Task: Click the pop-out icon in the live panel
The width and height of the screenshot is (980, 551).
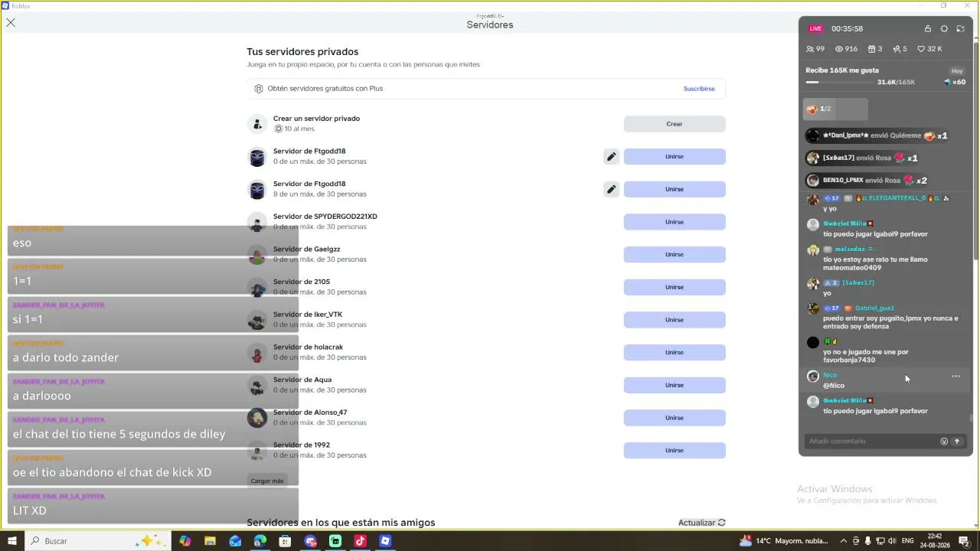Action: click(x=960, y=29)
